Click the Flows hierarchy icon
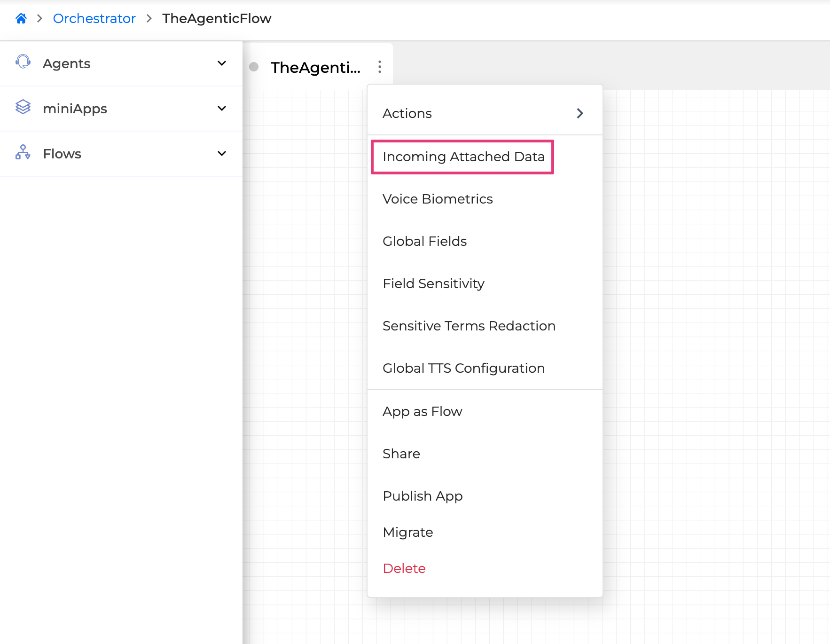 point(23,152)
